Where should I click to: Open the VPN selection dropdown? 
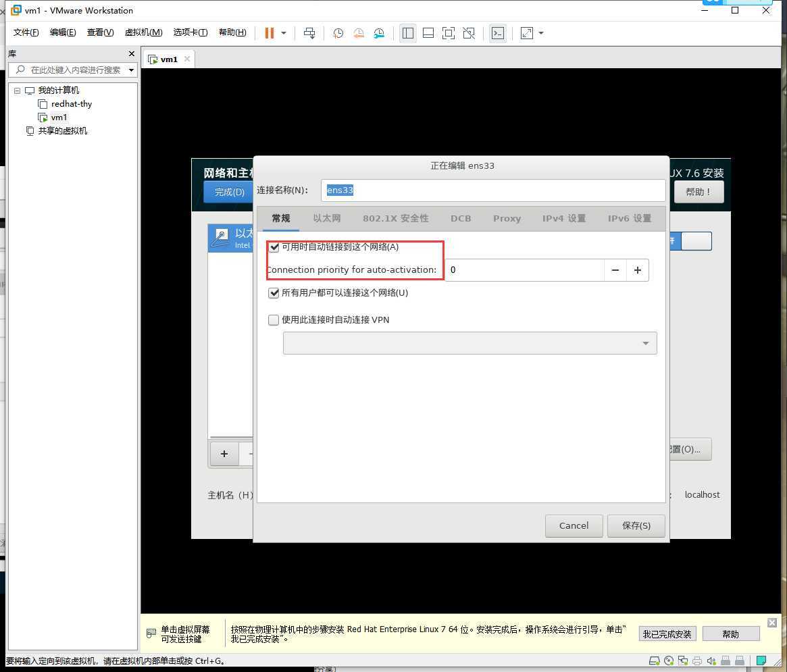469,343
